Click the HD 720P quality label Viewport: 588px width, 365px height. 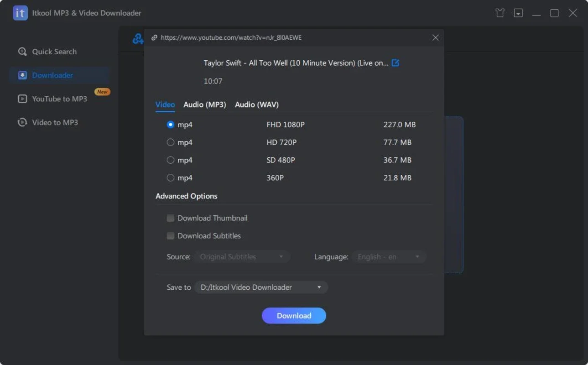[281, 142]
